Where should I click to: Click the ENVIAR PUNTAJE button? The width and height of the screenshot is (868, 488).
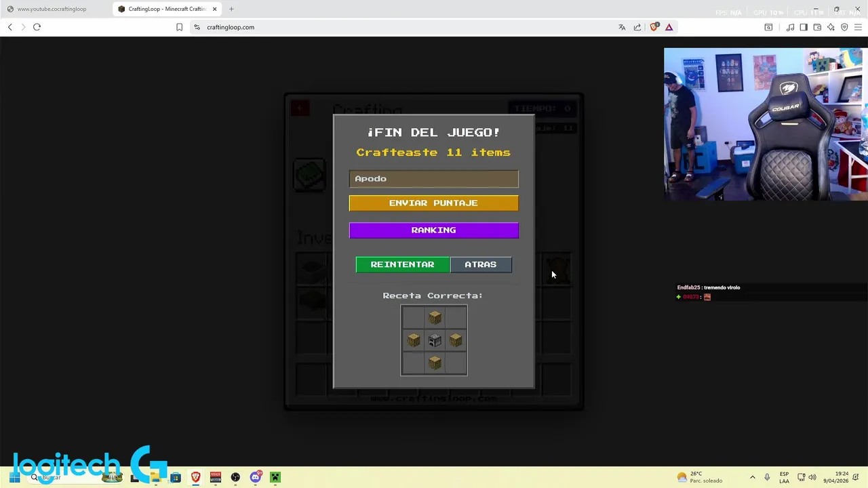(x=433, y=203)
